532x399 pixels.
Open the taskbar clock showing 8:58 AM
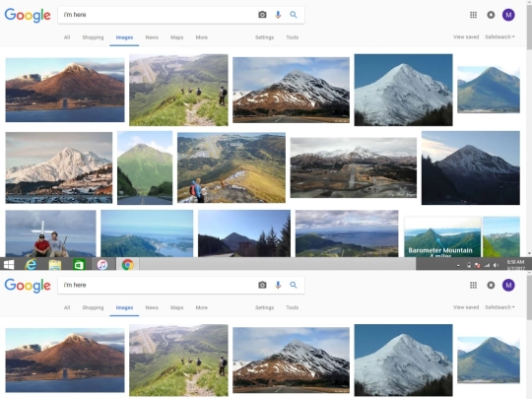coord(515,265)
